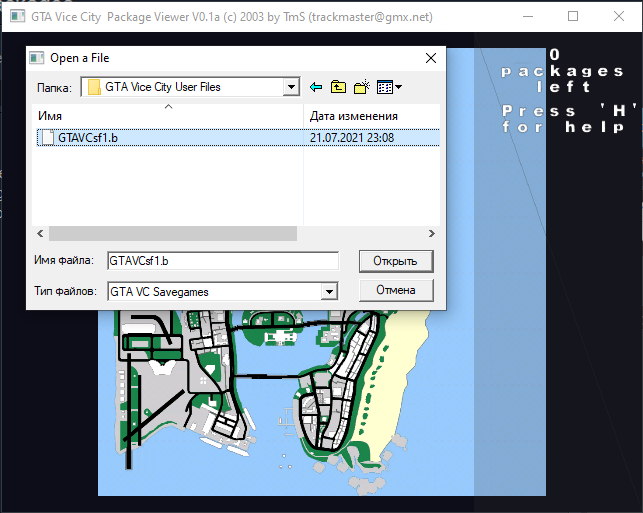Click the horizontal scrollbar thumb
Screen dimensions: 643x513
click(x=173, y=233)
